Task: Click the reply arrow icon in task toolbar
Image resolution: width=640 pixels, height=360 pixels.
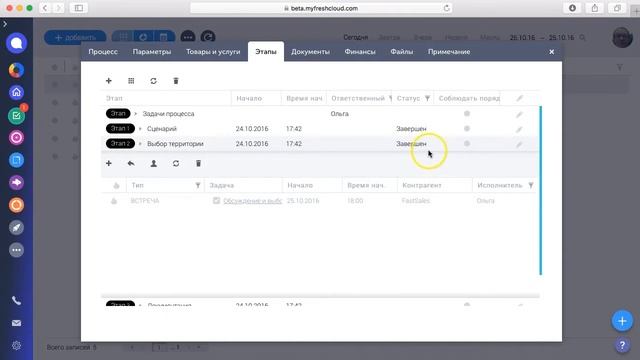Action: pos(131,163)
